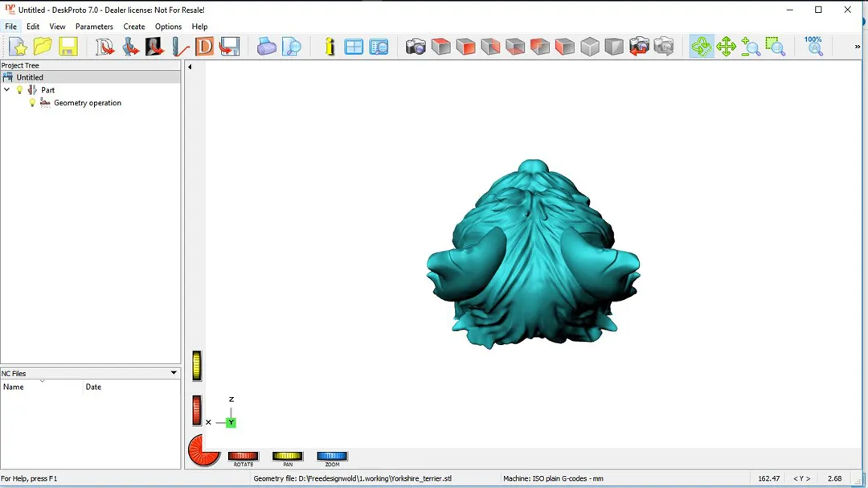Expand the toolbar overflow chevron
This screenshot has width=868, height=488.
(x=858, y=47)
